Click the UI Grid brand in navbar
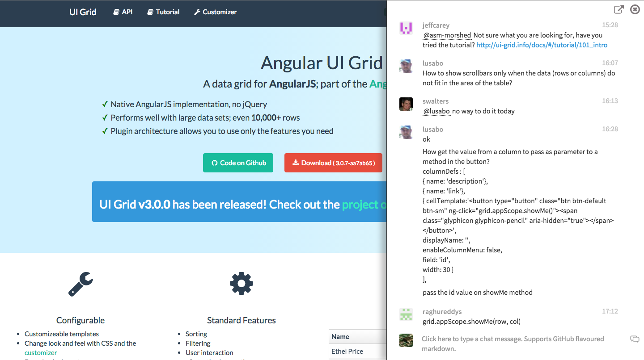Image resolution: width=644 pixels, height=360 pixels. [x=83, y=12]
